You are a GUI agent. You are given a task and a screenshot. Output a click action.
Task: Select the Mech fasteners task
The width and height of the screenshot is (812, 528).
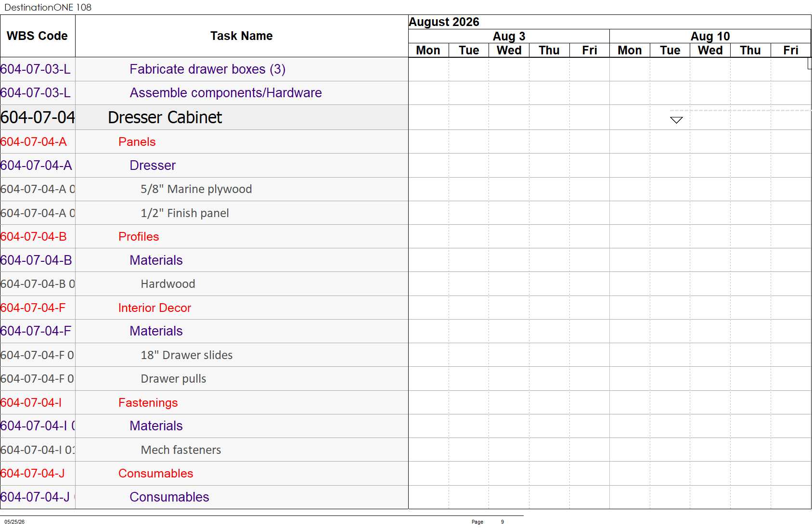point(180,450)
